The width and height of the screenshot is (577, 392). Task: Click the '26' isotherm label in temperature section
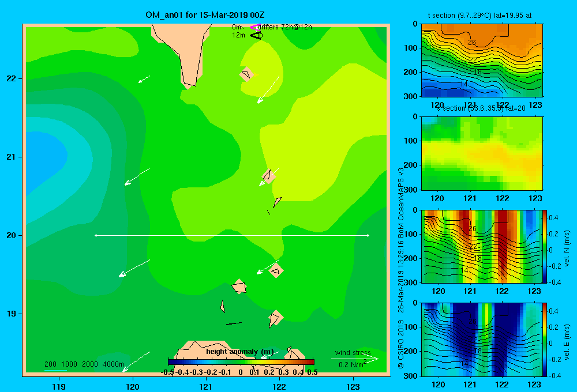click(x=472, y=43)
